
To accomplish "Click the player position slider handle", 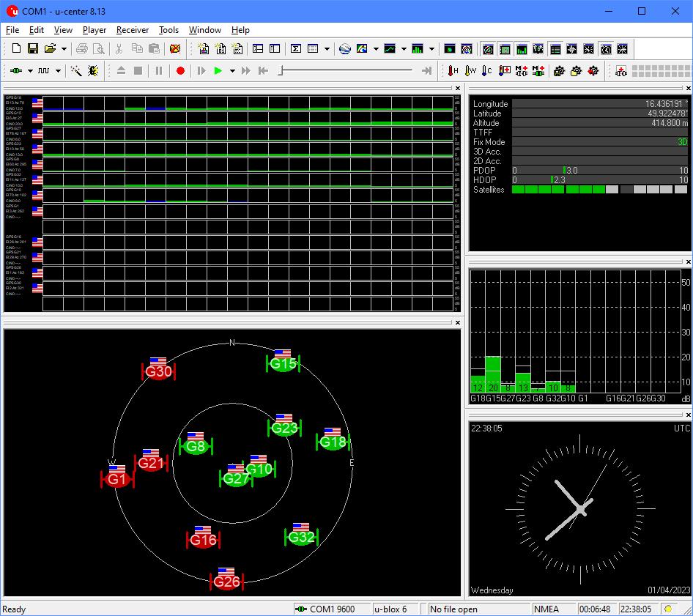I will (281, 71).
